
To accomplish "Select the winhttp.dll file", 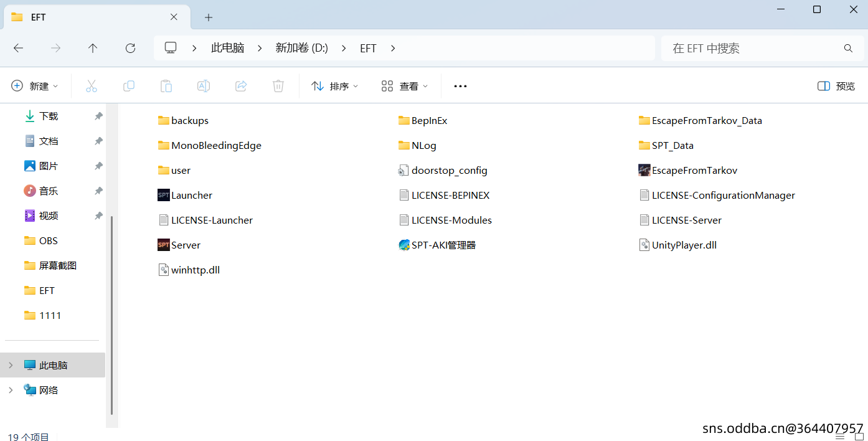I will coord(189,270).
